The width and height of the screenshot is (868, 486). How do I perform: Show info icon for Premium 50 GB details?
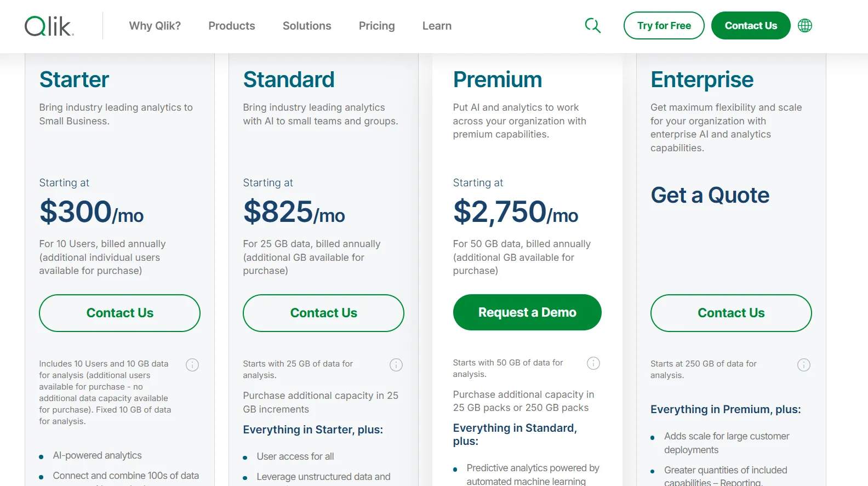click(x=593, y=363)
